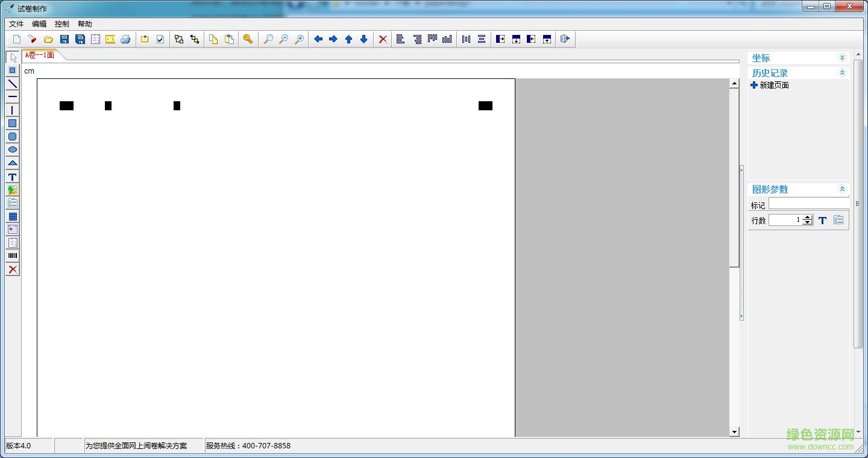The width and height of the screenshot is (868, 458).
Task: Zoom in with the plus magnifier
Action: coord(299,39)
